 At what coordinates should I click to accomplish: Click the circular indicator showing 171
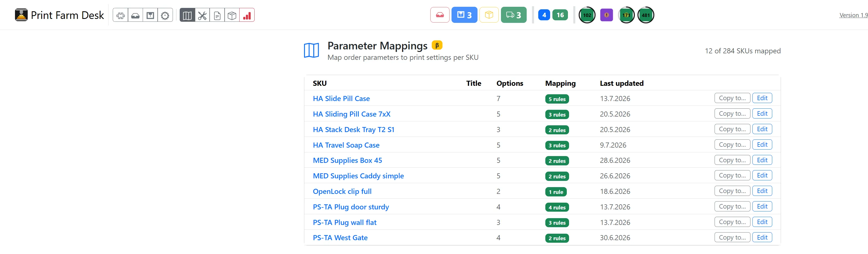click(626, 15)
